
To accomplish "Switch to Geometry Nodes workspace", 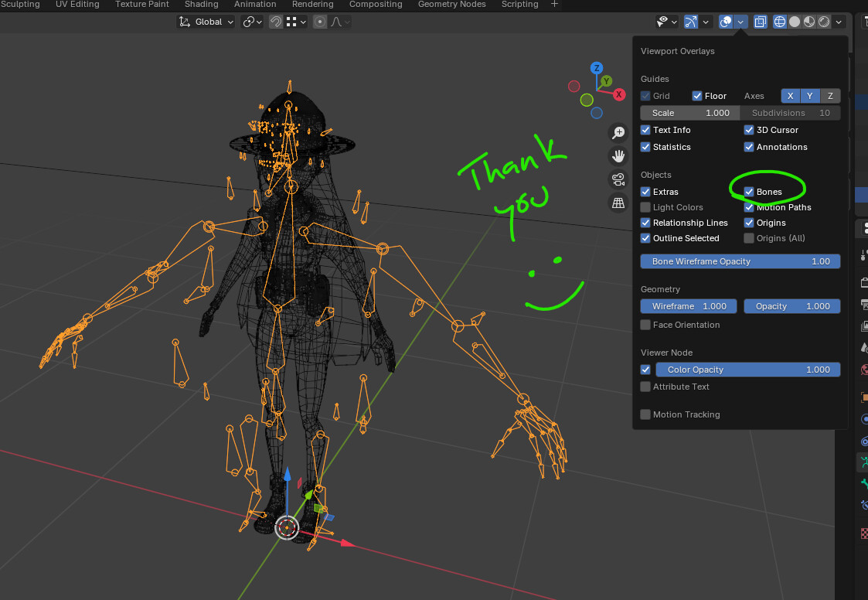I will pyautogui.click(x=451, y=5).
